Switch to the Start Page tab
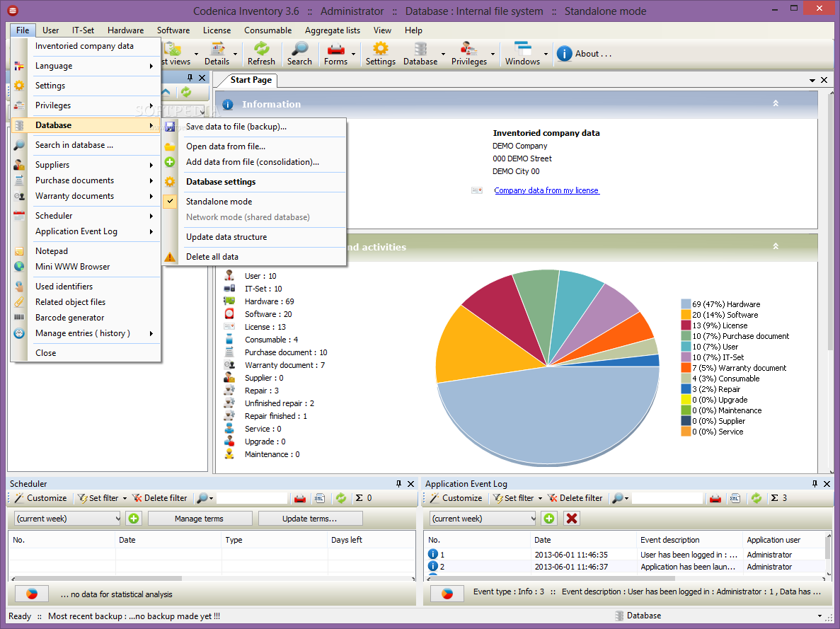840x629 pixels. [251, 80]
